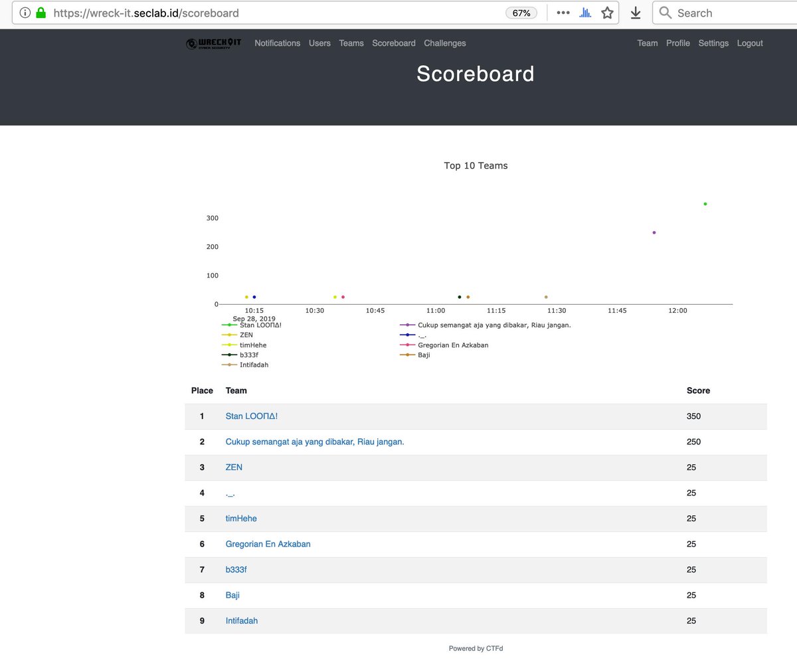Click the Score column header
This screenshot has height=672, width=797.
(698, 390)
